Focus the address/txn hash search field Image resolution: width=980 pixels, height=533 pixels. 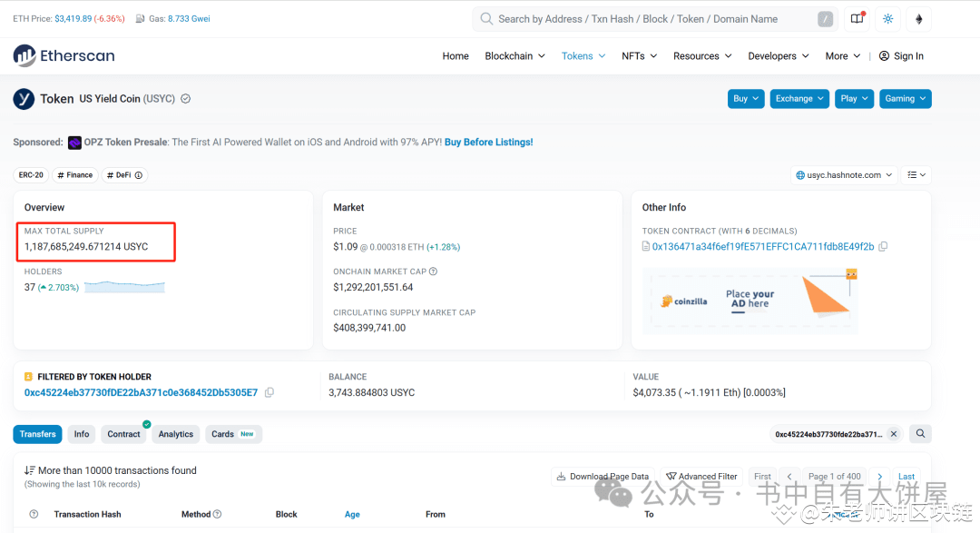(653, 19)
